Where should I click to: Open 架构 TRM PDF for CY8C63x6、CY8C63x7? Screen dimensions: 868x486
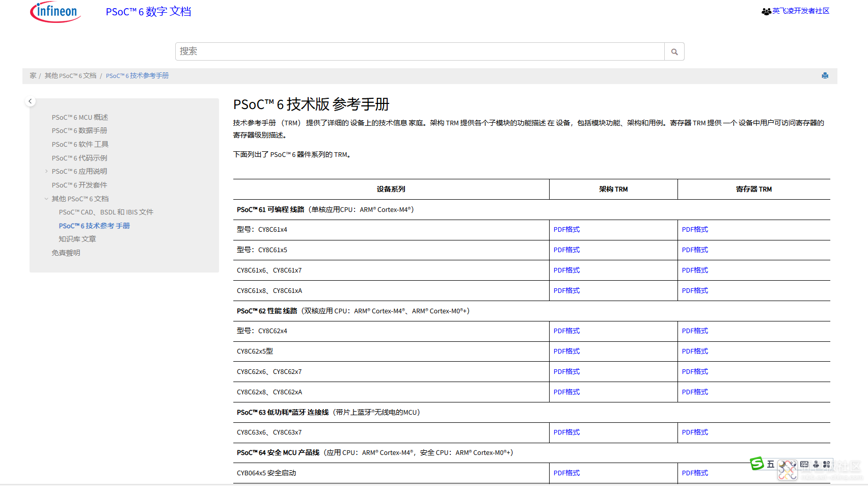point(566,433)
